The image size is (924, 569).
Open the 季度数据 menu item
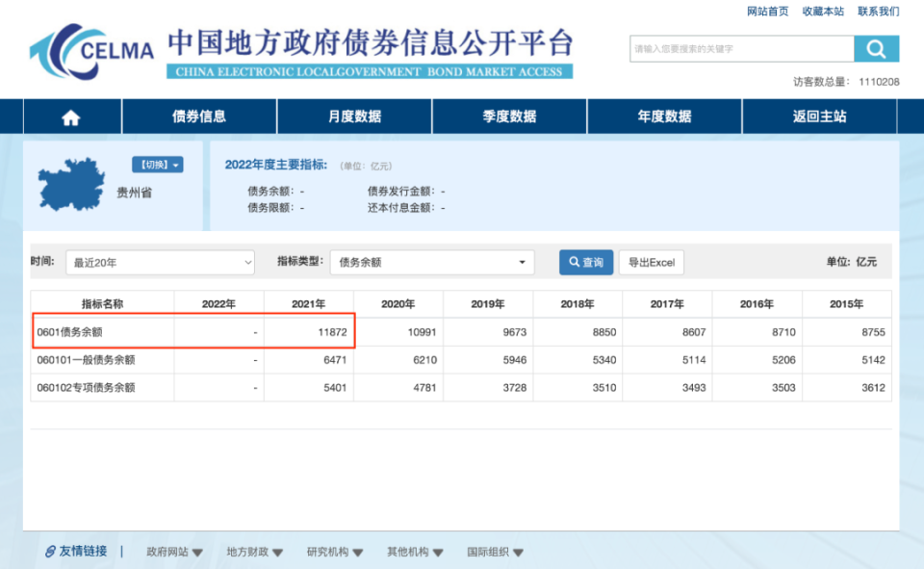point(509,116)
